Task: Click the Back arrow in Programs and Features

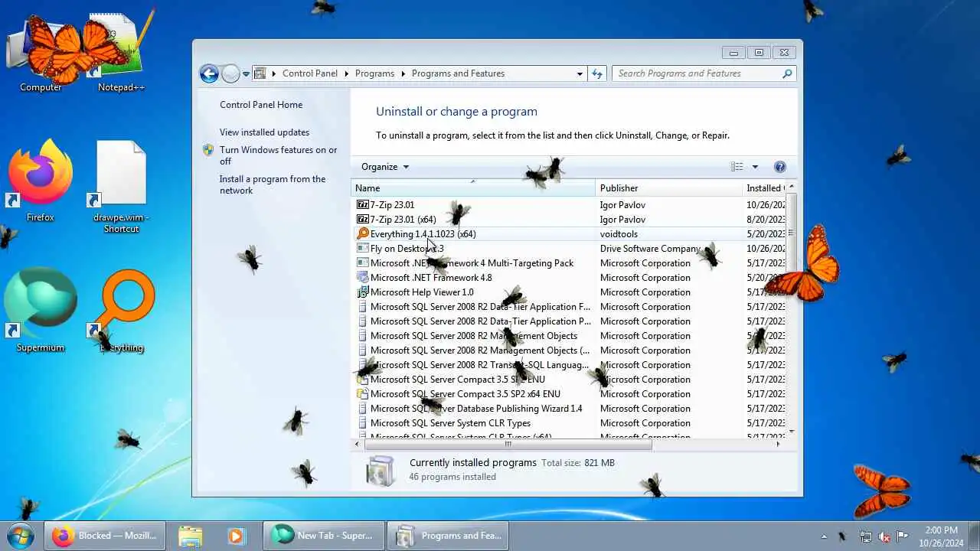Action: tap(209, 73)
